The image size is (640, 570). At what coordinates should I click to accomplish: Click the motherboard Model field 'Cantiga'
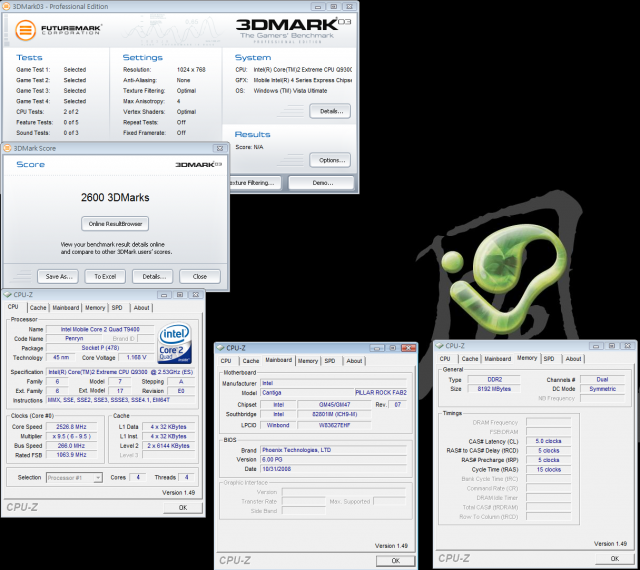pyautogui.click(x=307, y=393)
